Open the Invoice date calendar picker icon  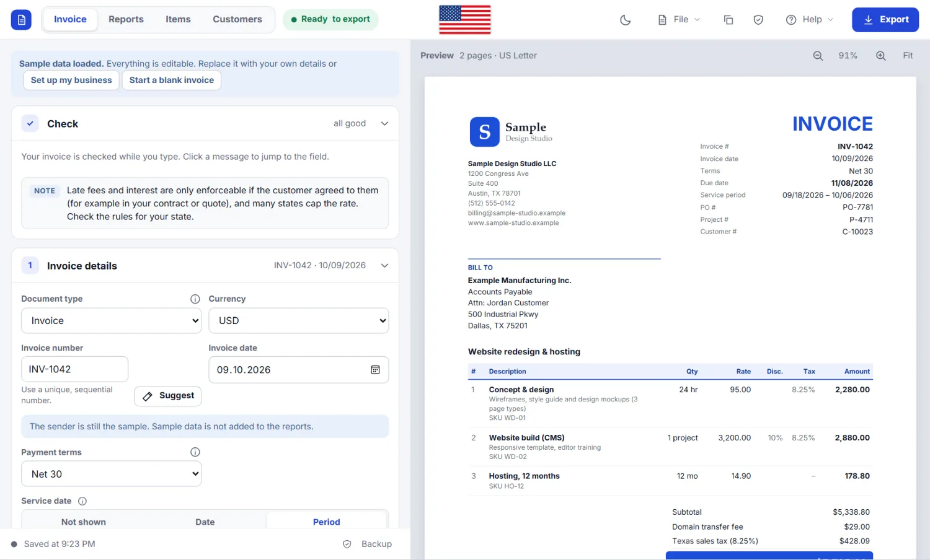coord(375,370)
